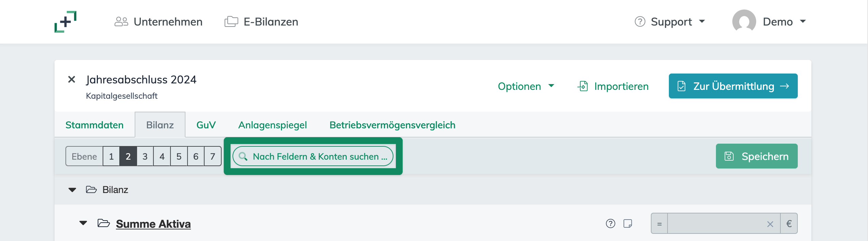Switch to the GuV tab

206,125
